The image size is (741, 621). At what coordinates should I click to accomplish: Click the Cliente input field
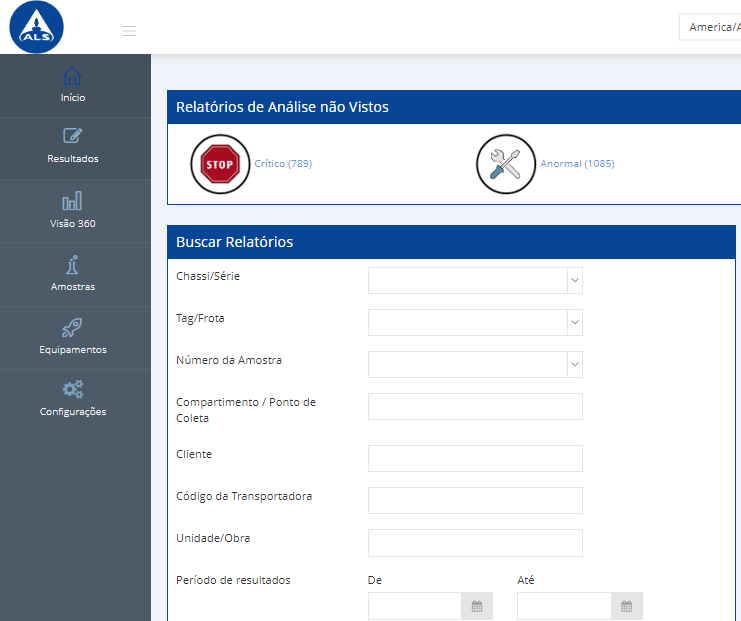tap(475, 458)
